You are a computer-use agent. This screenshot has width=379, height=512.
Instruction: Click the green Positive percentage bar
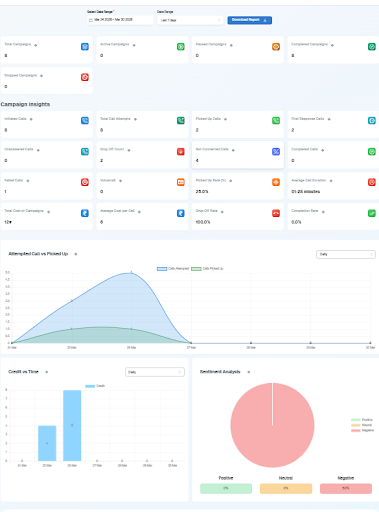pos(226,488)
